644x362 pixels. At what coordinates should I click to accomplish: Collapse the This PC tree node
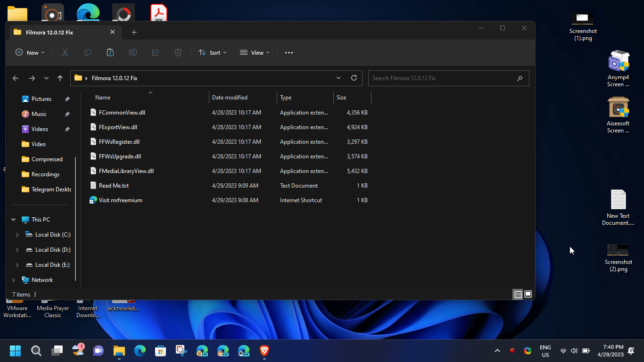pos(14,220)
